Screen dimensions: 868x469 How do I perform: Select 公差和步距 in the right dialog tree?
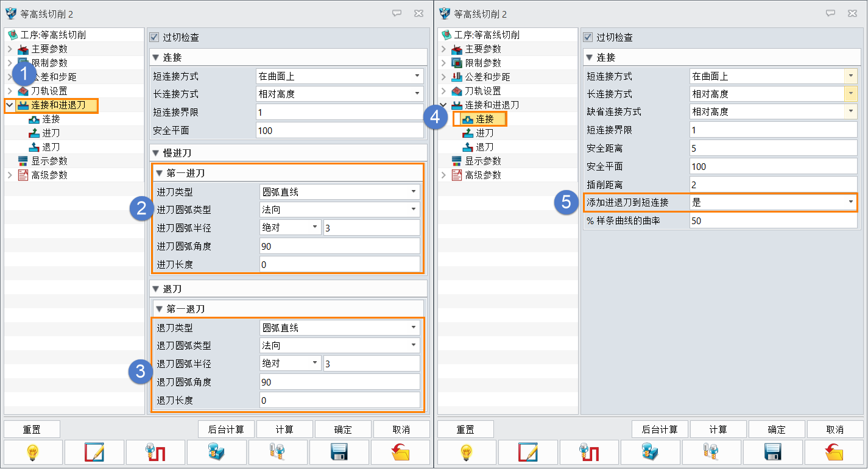[x=488, y=77]
